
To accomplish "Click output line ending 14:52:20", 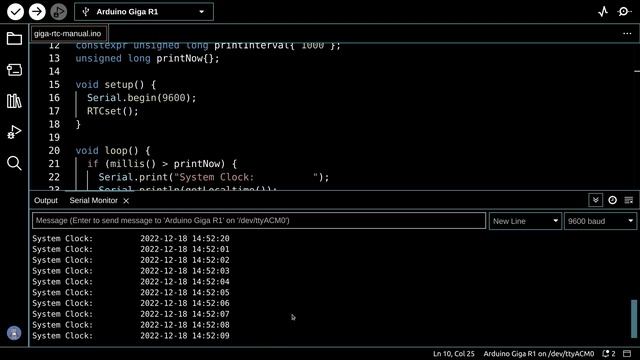I will tap(131, 238).
